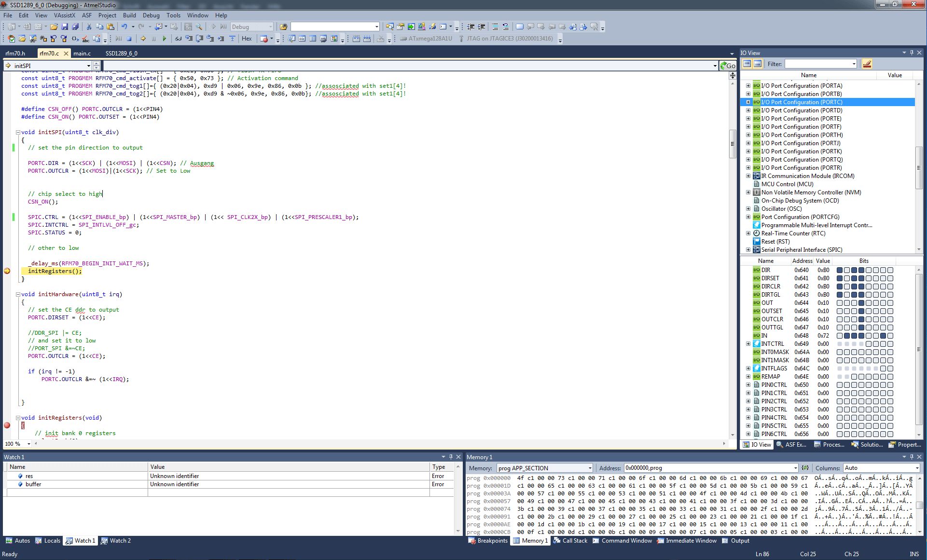Click the Cut scissors toolbar icon
The image size is (927, 560).
(89, 27)
